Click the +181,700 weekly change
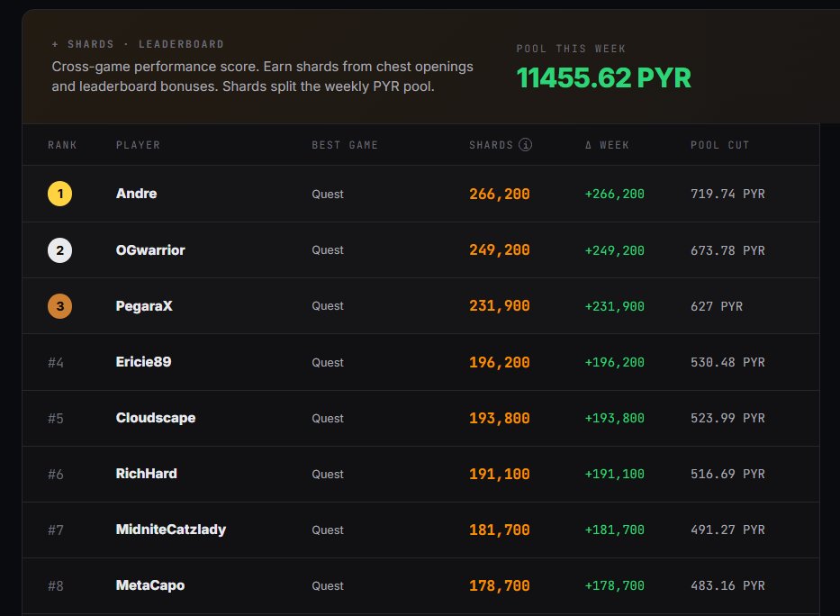The image size is (840, 616). (x=614, y=530)
